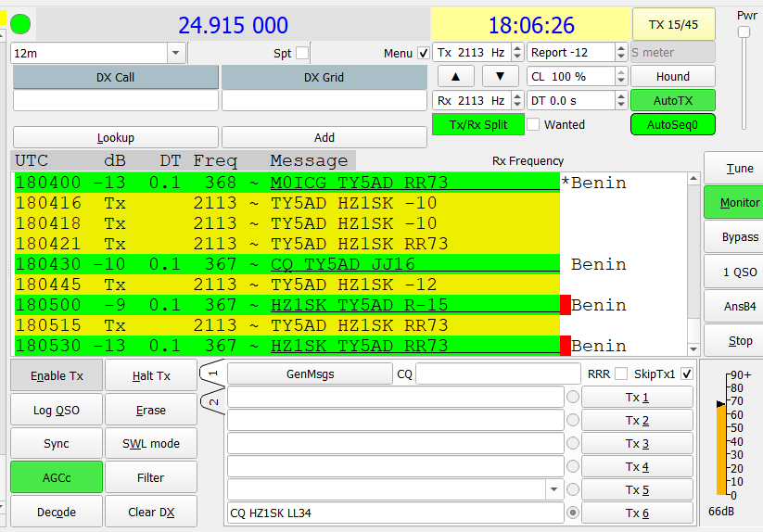Click the Erase button

(151, 410)
